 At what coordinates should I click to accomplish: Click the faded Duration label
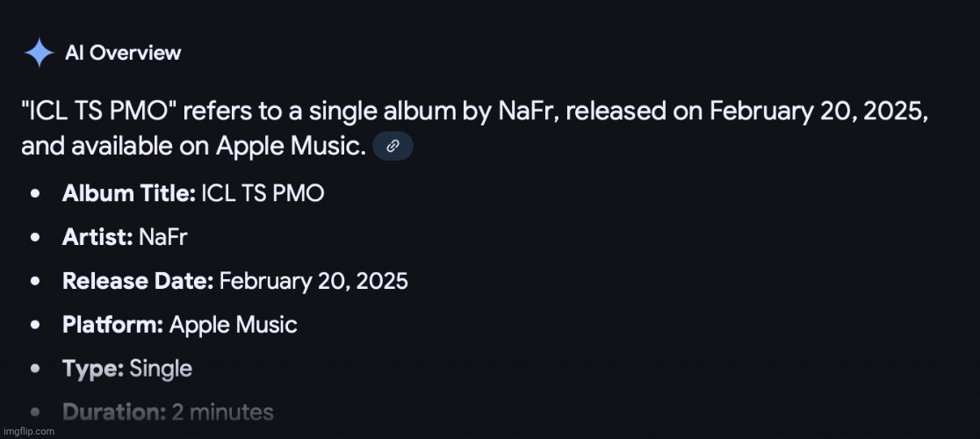tap(114, 412)
